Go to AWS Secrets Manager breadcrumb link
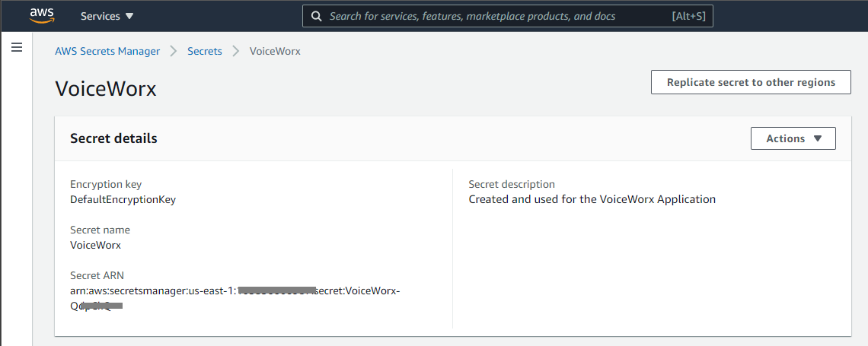The width and height of the screenshot is (868, 346). [107, 51]
